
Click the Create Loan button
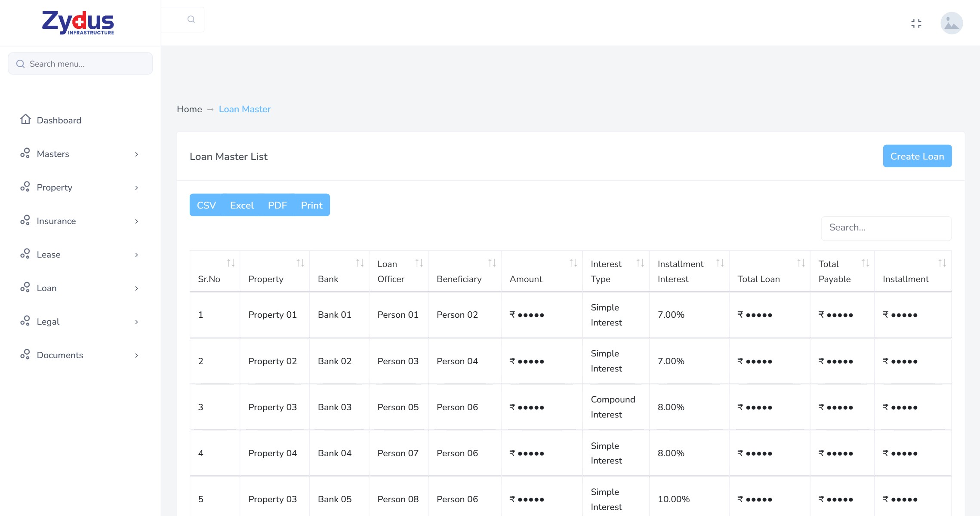(917, 156)
